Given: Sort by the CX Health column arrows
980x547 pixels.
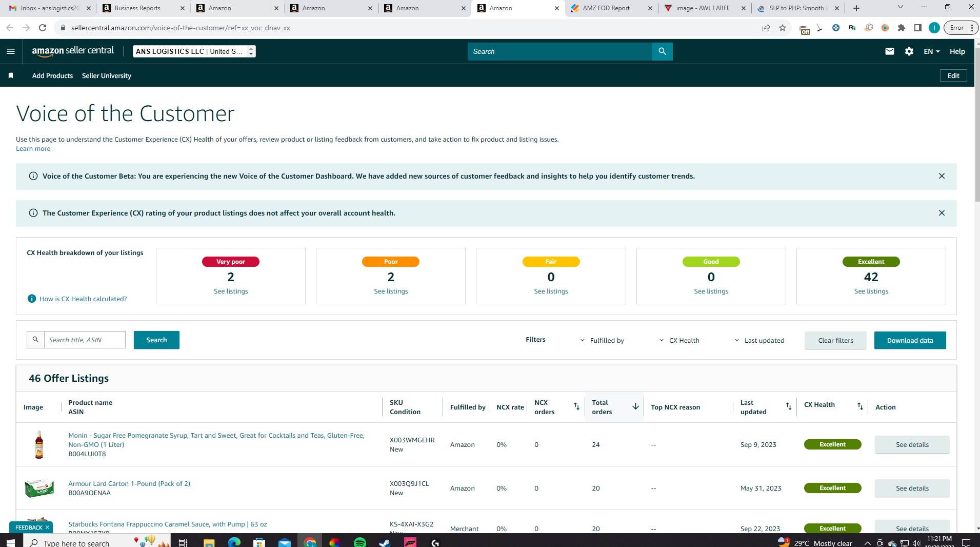Looking at the screenshot, I should tap(860, 406).
